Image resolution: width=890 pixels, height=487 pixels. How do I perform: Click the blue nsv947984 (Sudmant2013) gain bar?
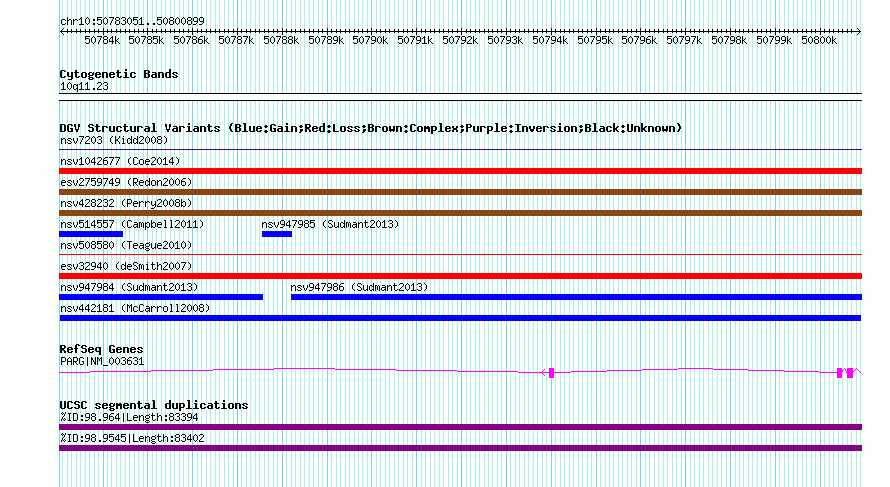(x=161, y=297)
